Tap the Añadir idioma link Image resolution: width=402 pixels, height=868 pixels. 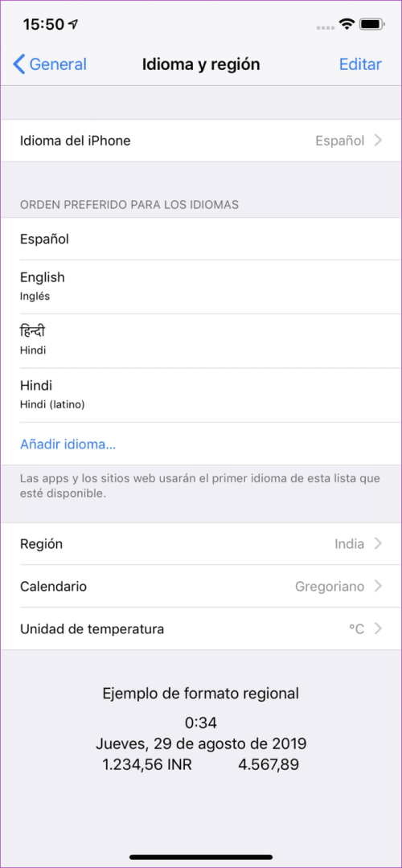(x=68, y=444)
